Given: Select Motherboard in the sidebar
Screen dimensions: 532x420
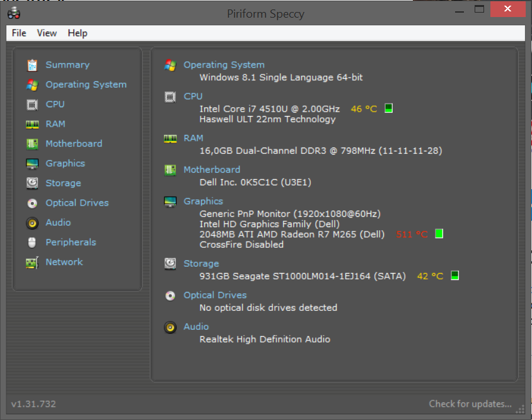Looking at the screenshot, I should pyautogui.click(x=74, y=144).
